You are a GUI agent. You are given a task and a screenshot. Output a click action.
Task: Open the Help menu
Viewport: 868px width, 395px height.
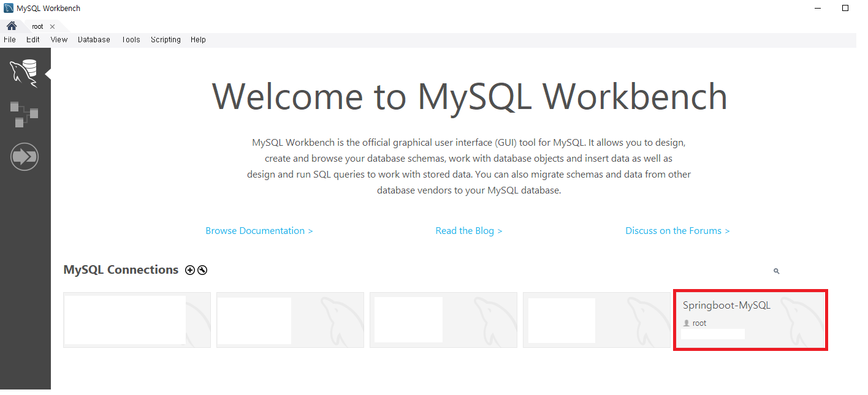pyautogui.click(x=198, y=40)
